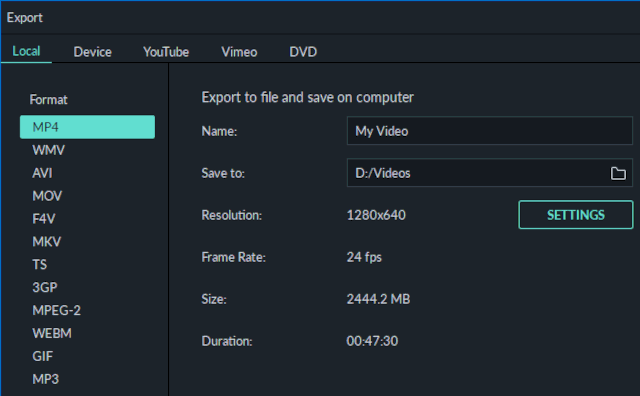Choose MOV from the format list
This screenshot has height=396, width=640.
pos(47,196)
